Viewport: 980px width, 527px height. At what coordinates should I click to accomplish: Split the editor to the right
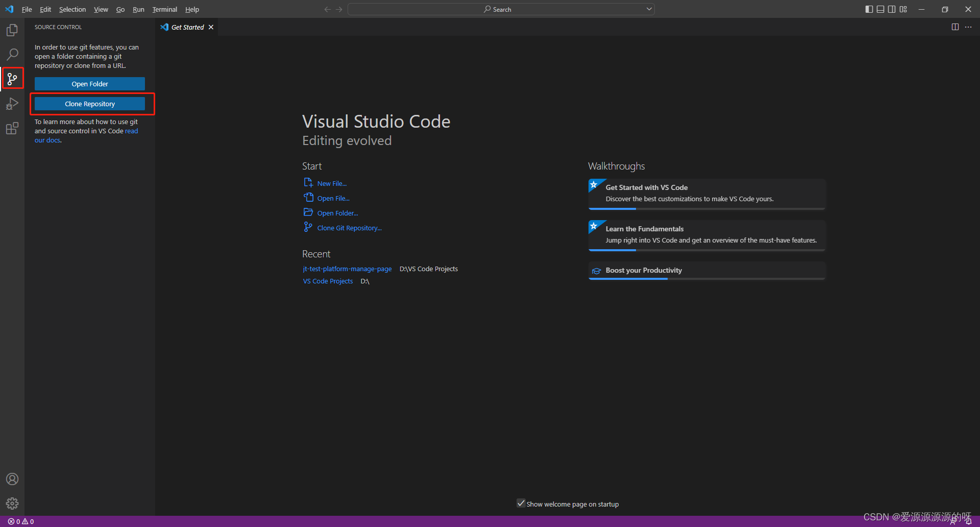[955, 27]
